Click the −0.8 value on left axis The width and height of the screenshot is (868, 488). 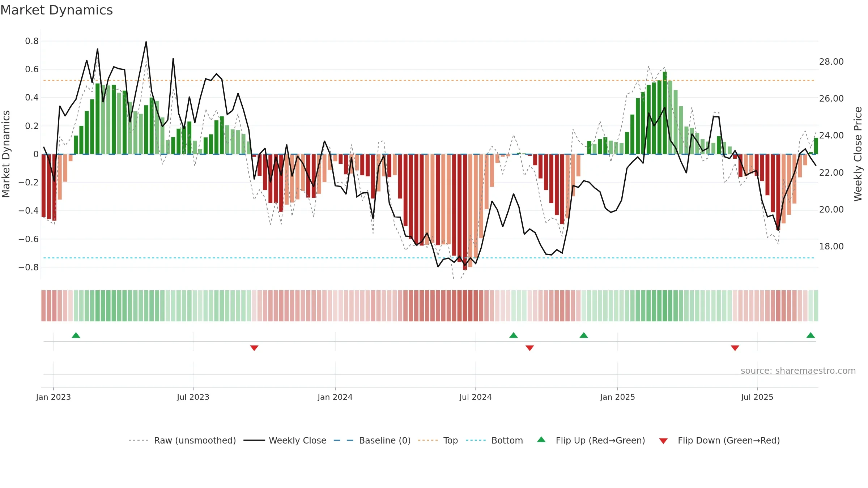29,267
